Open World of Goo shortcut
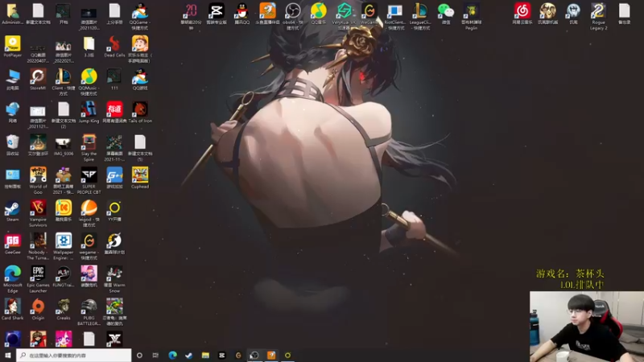The image size is (644, 362). [38, 180]
